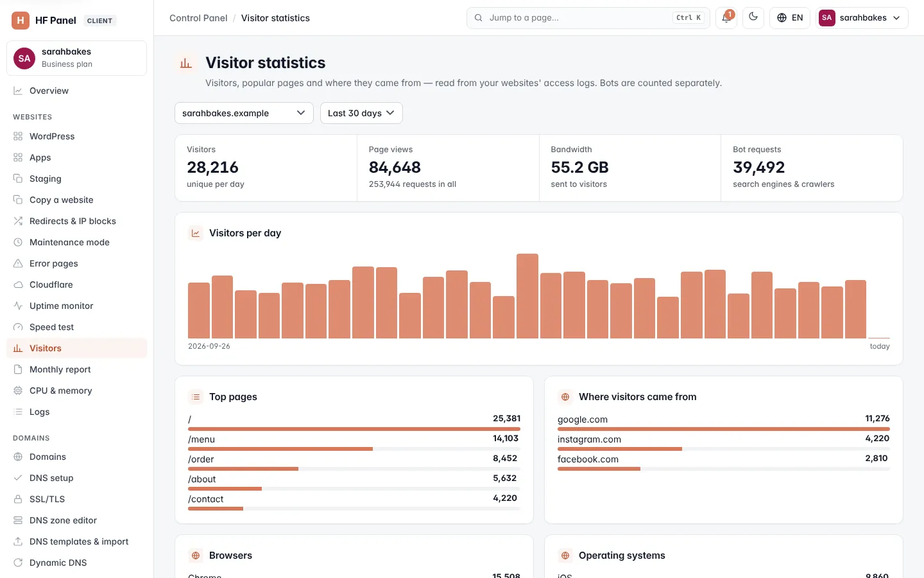Select Visitors in the sidebar
Viewport: 924px width, 578px height.
tap(76, 348)
